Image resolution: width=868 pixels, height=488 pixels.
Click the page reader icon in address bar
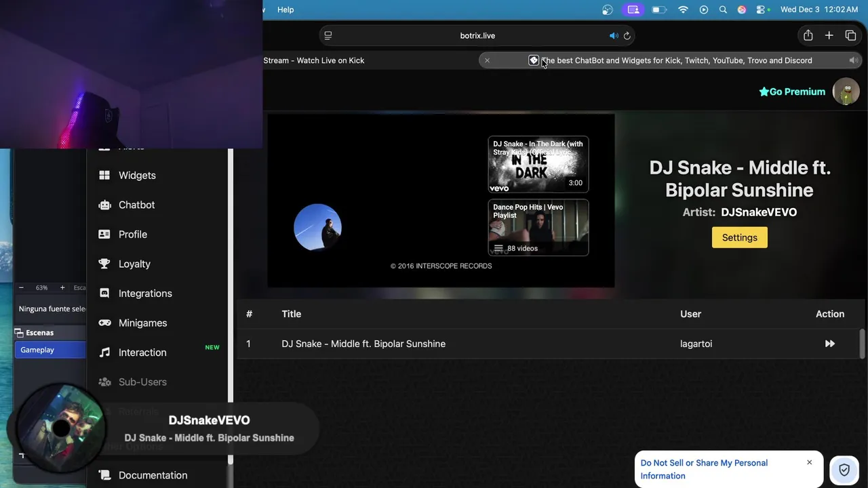point(328,35)
